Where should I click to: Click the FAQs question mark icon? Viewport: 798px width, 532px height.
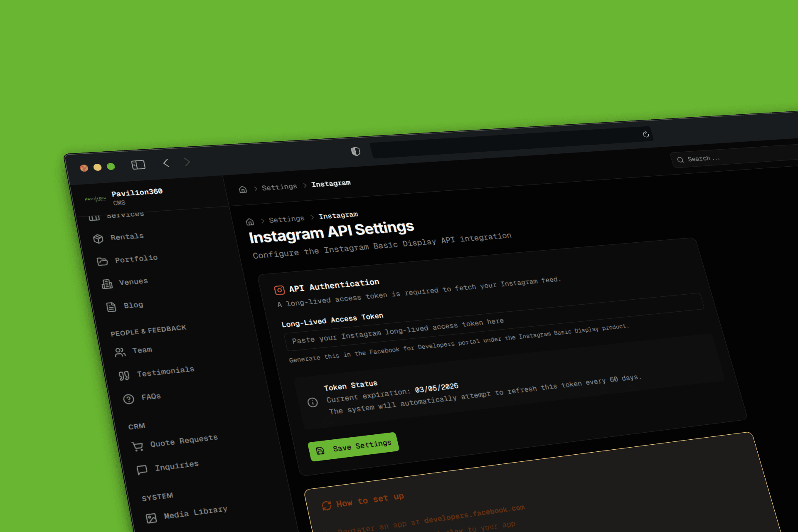(129, 399)
